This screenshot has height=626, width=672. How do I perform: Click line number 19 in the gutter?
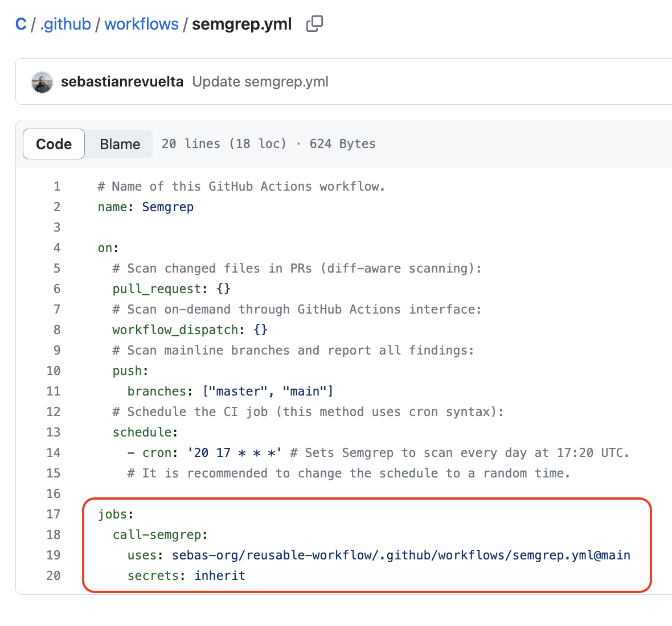(x=54, y=555)
